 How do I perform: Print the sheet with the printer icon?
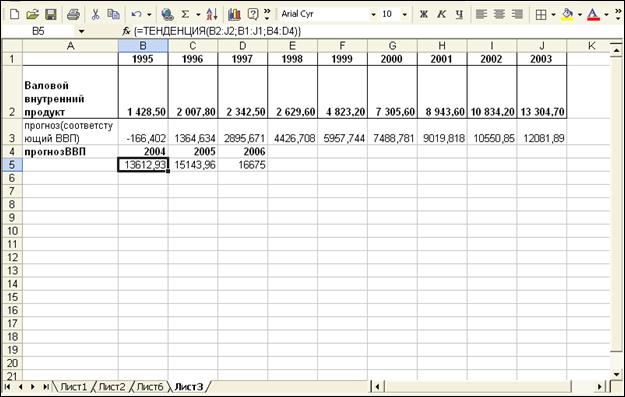pos(73,15)
